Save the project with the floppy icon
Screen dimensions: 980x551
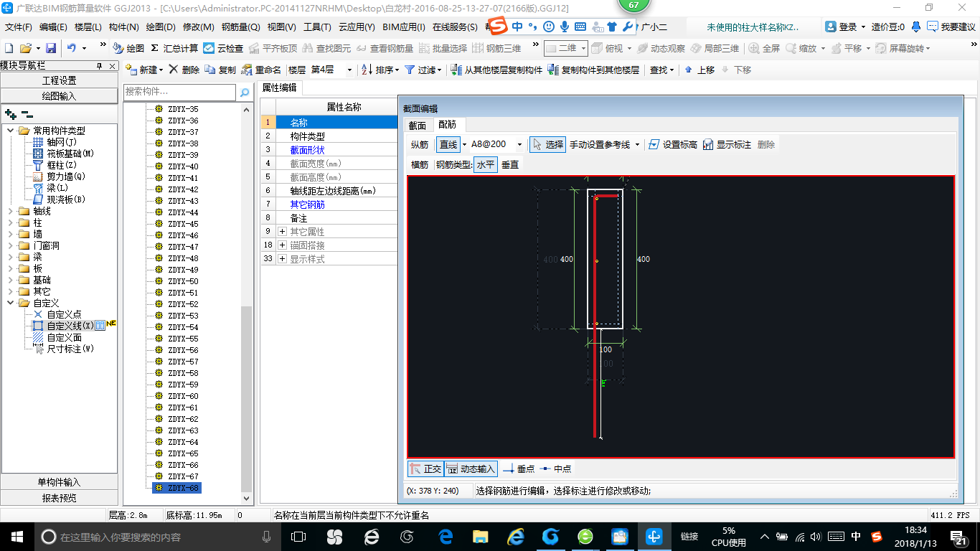(x=51, y=48)
